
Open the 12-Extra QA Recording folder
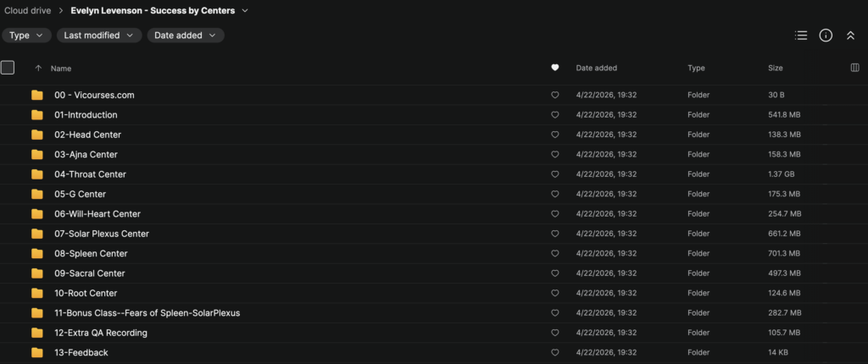pos(101,333)
